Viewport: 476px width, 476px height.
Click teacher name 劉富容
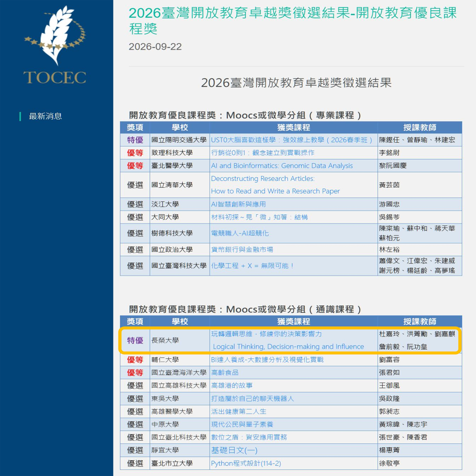click(389, 360)
